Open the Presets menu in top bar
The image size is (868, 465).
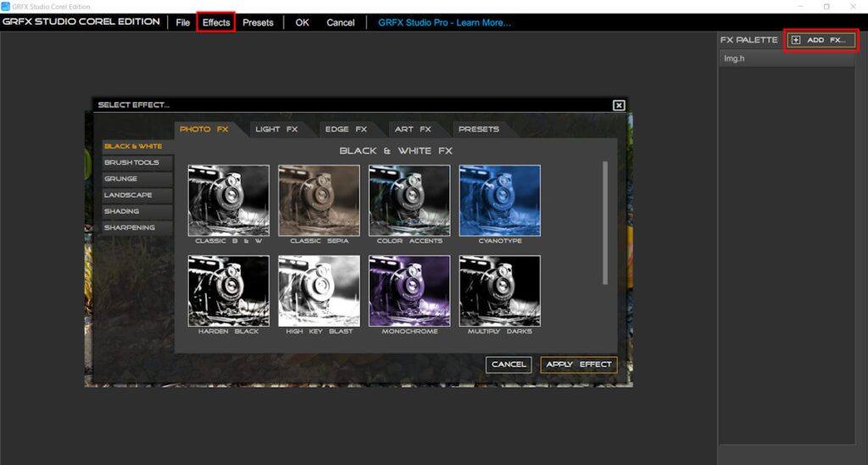tap(258, 23)
